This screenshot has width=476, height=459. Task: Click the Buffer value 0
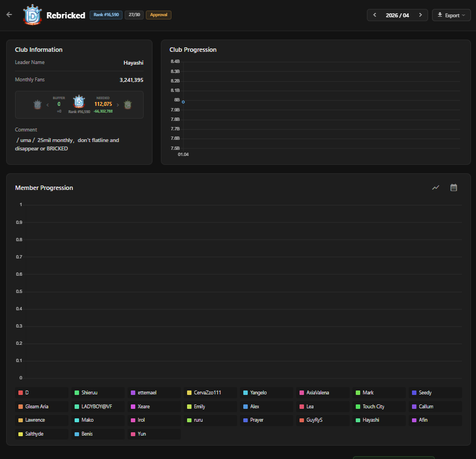pyautogui.click(x=59, y=104)
